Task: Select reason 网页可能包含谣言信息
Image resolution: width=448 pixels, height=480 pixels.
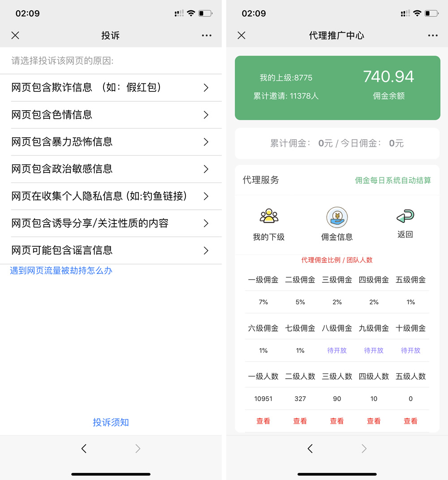Action: [x=111, y=250]
